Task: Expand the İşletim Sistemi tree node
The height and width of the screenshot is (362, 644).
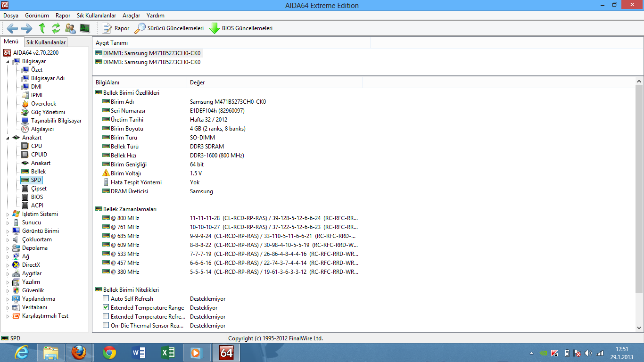Action: point(8,214)
